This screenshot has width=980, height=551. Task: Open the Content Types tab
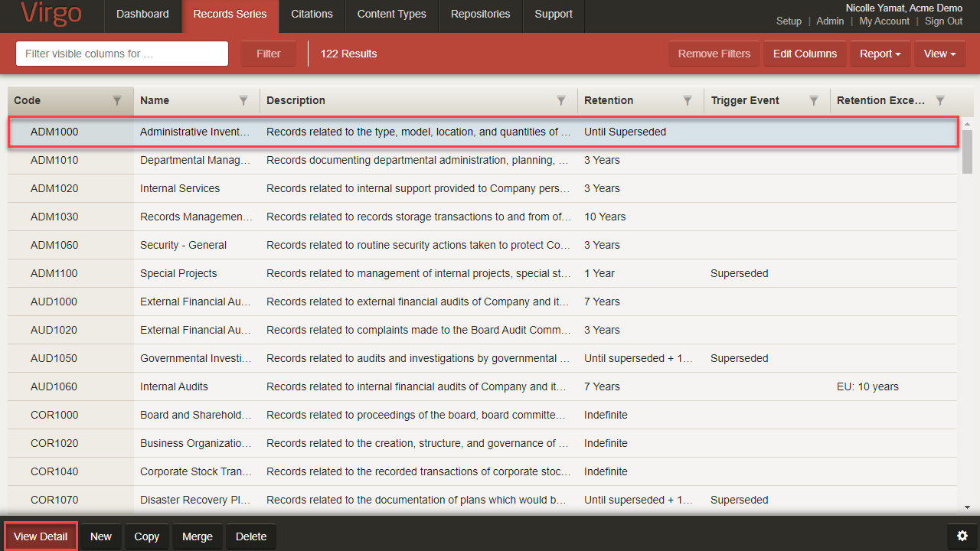click(391, 14)
